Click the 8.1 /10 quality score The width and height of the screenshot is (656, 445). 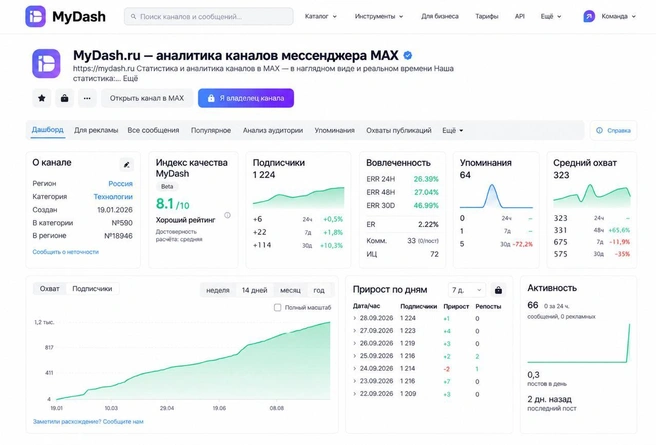point(172,204)
